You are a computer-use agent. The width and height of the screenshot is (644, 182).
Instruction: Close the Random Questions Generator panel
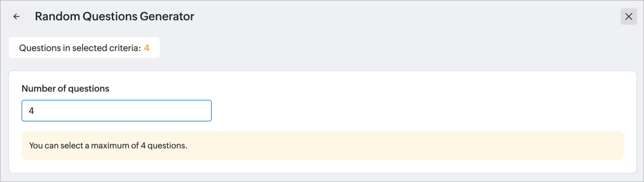coord(628,17)
